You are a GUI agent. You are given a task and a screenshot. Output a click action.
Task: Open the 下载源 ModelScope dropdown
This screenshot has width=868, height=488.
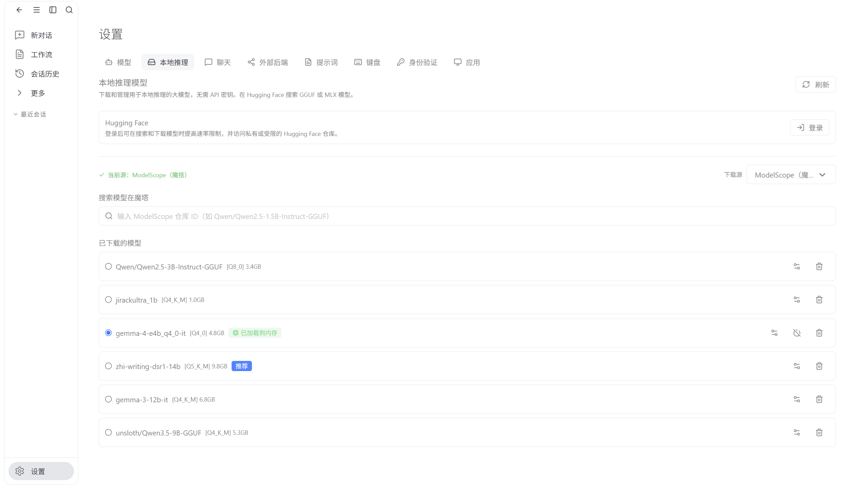[x=791, y=175]
